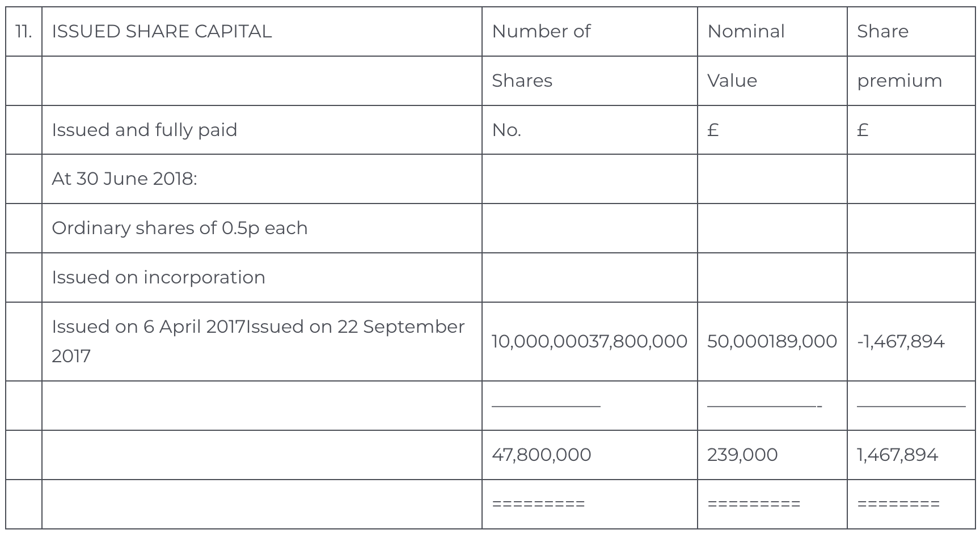The width and height of the screenshot is (980, 534).
Task: Select the 1,467,894 total share premium
Action: [897, 455]
